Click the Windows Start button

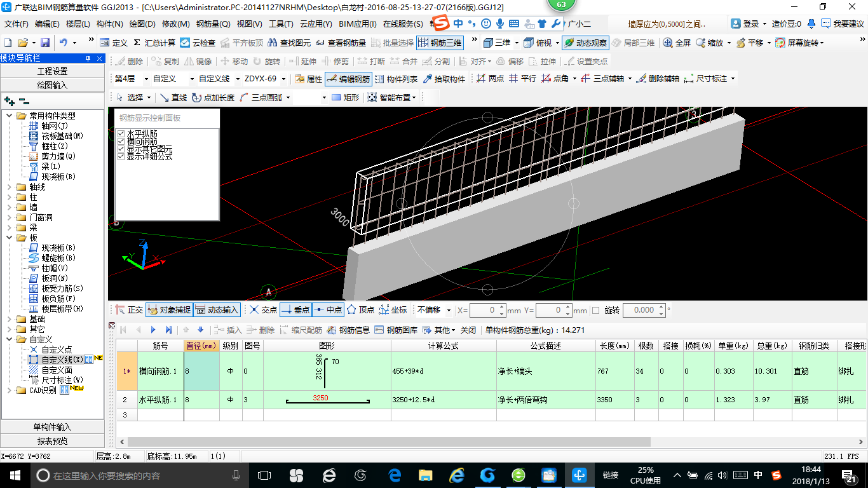(14, 475)
